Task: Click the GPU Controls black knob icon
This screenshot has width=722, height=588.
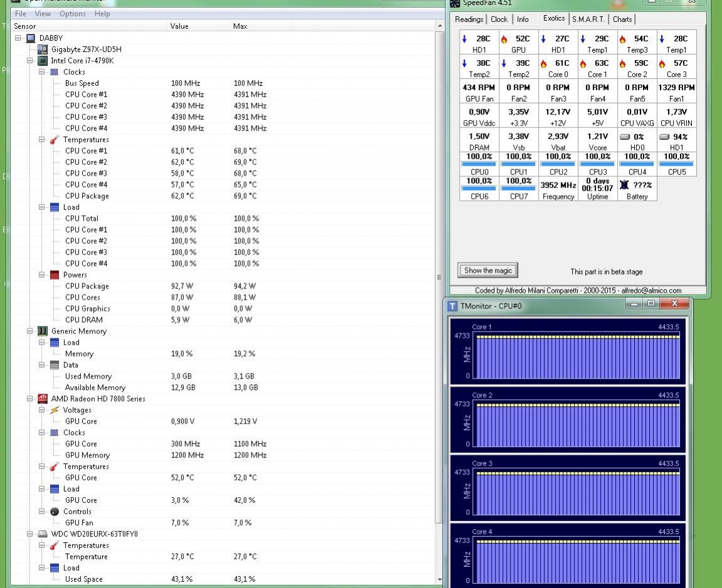Action: point(55,511)
